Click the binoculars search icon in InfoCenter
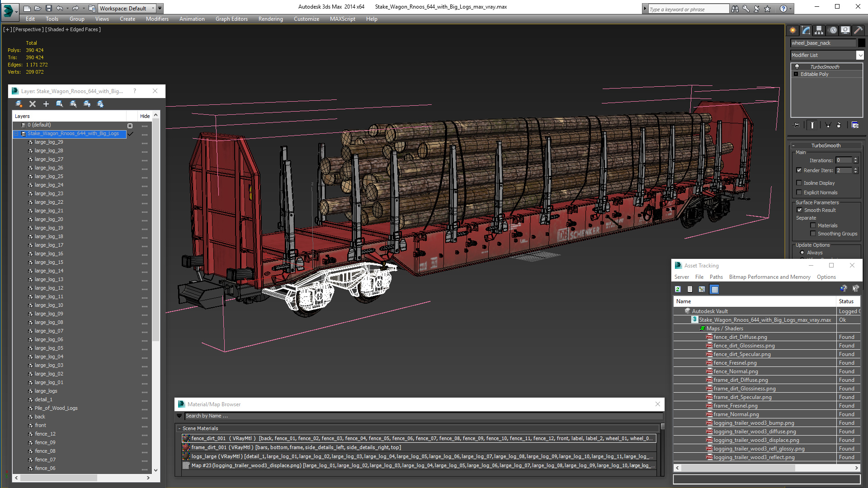Image resolution: width=868 pixels, height=488 pixels. pyautogui.click(x=735, y=9)
